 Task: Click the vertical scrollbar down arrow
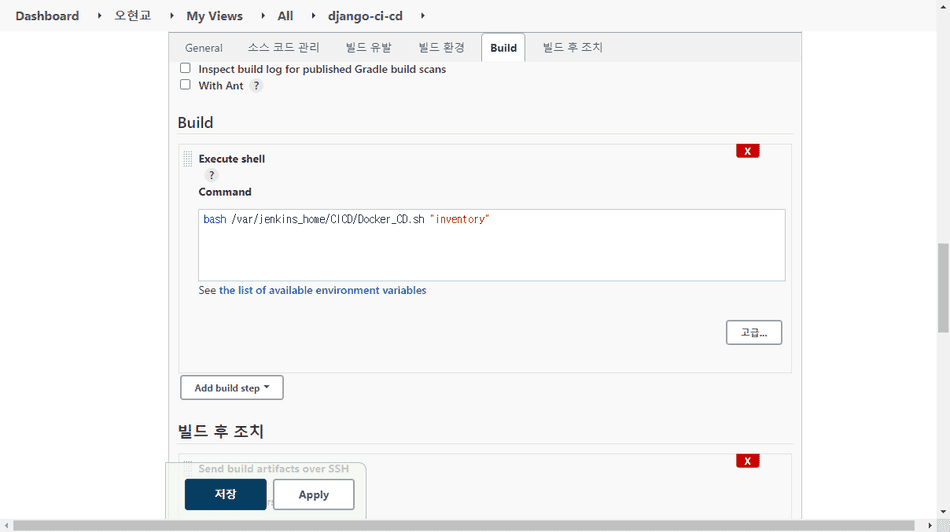click(943, 512)
